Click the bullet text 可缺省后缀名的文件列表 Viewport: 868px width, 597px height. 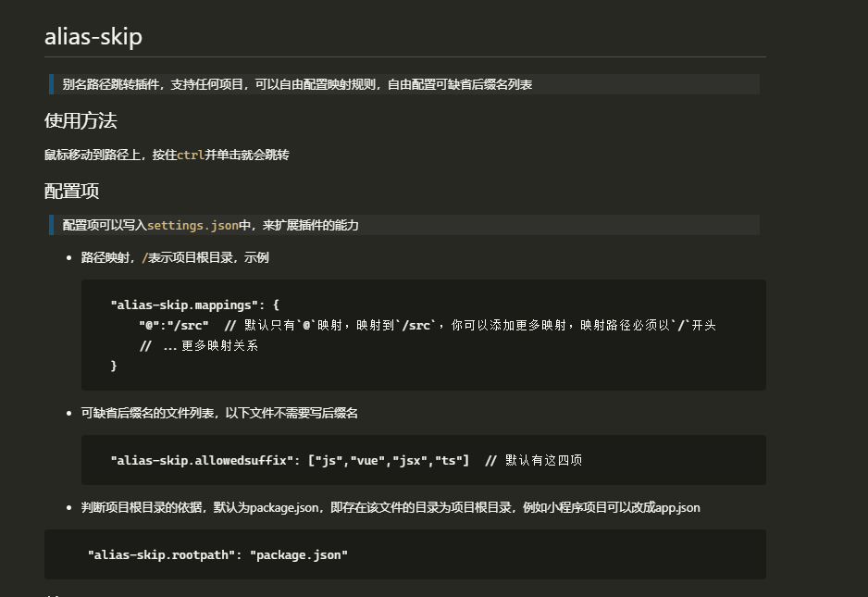[x=219, y=413]
